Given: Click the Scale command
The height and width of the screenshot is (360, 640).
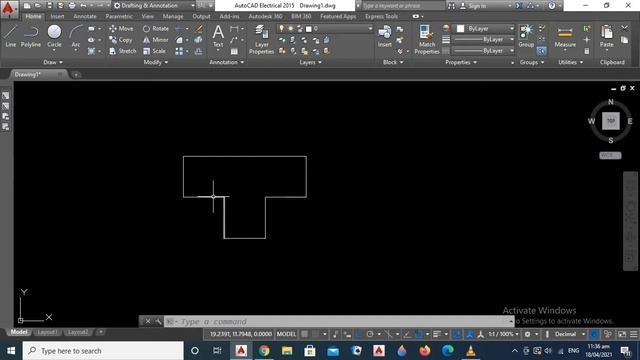Looking at the screenshot, I should click(154, 51).
